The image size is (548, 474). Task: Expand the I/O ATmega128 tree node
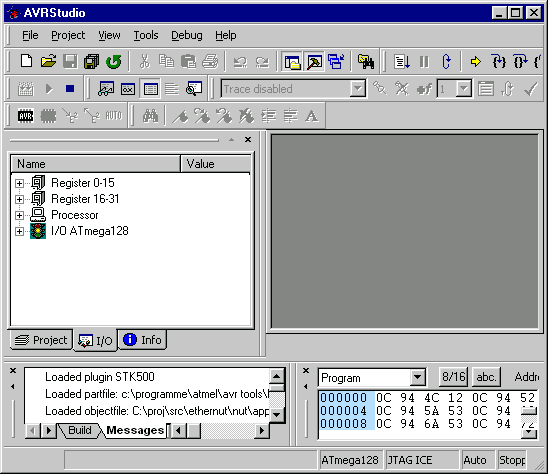point(20,231)
